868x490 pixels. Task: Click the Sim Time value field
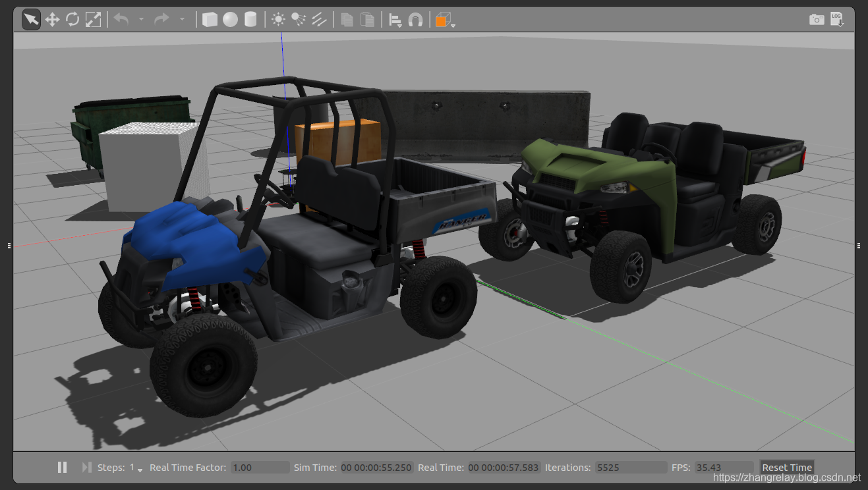click(376, 468)
